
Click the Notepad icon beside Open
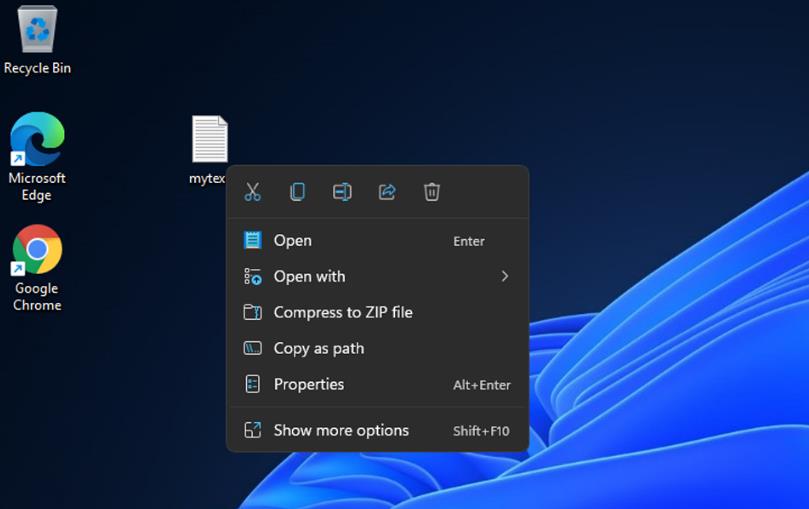click(252, 240)
